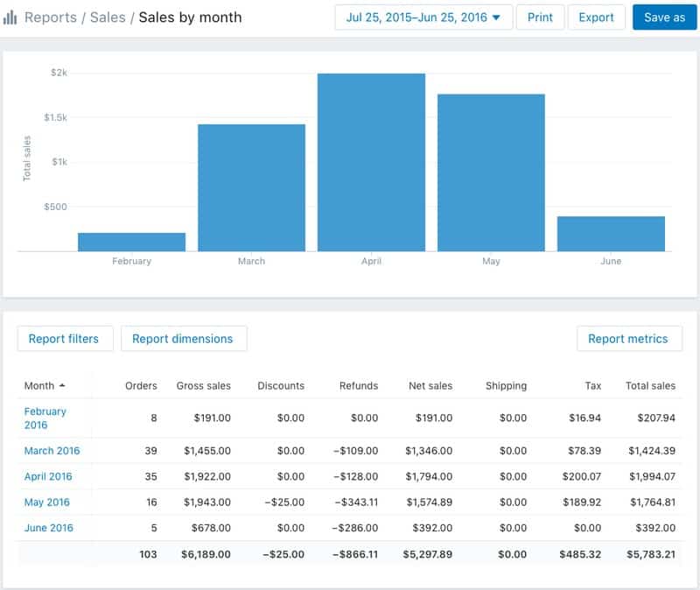Click the Export button
Screen dimensions: 700x590
[596, 18]
